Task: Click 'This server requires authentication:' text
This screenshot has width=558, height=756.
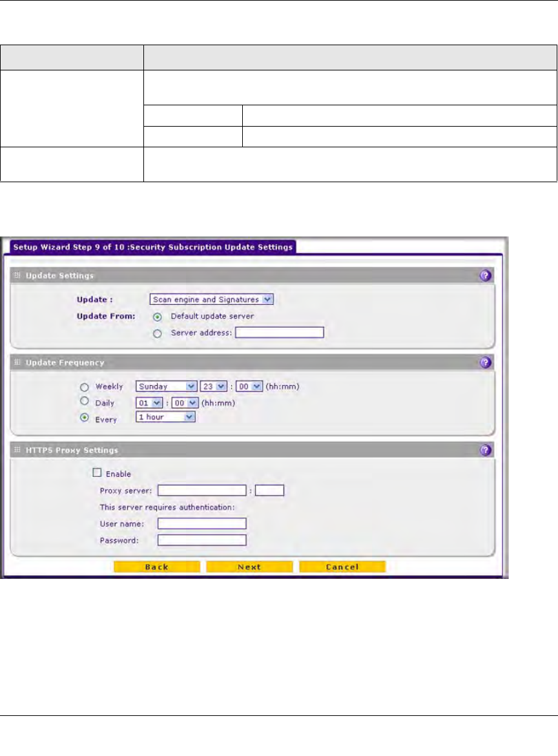Action: point(167,507)
